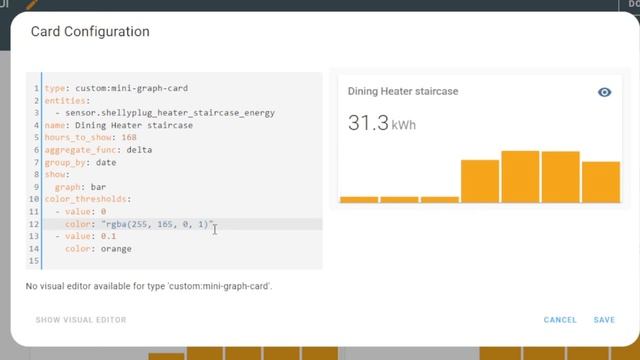This screenshot has height=360, width=640.
Task: Click 'name: Dining Heater staircase' code line
Action: point(119,125)
